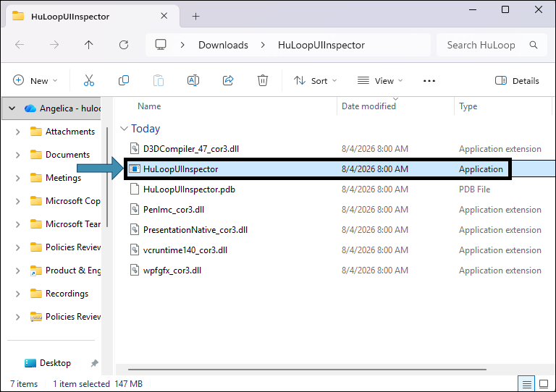Expand the Recordings folder chevron
Screen dimensions: 556x392
point(17,294)
